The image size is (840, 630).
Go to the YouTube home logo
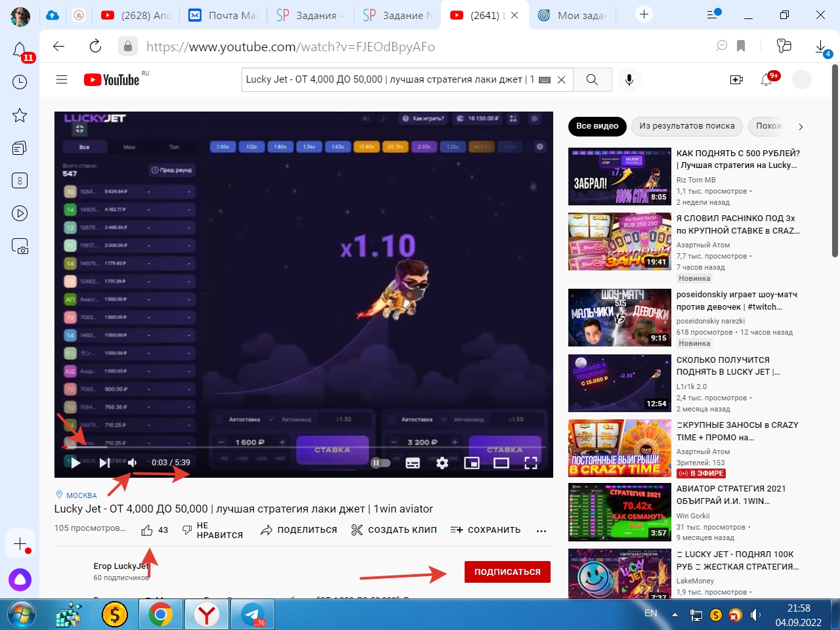click(112, 79)
